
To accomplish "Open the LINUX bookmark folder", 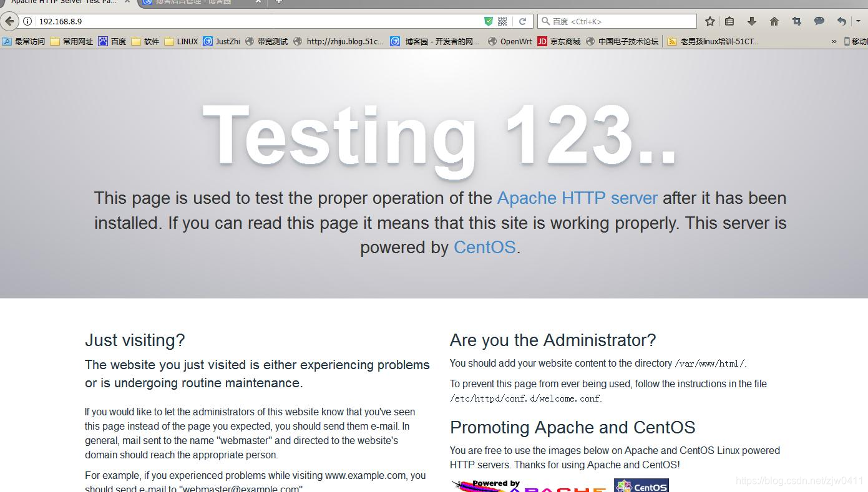I will (x=181, y=42).
